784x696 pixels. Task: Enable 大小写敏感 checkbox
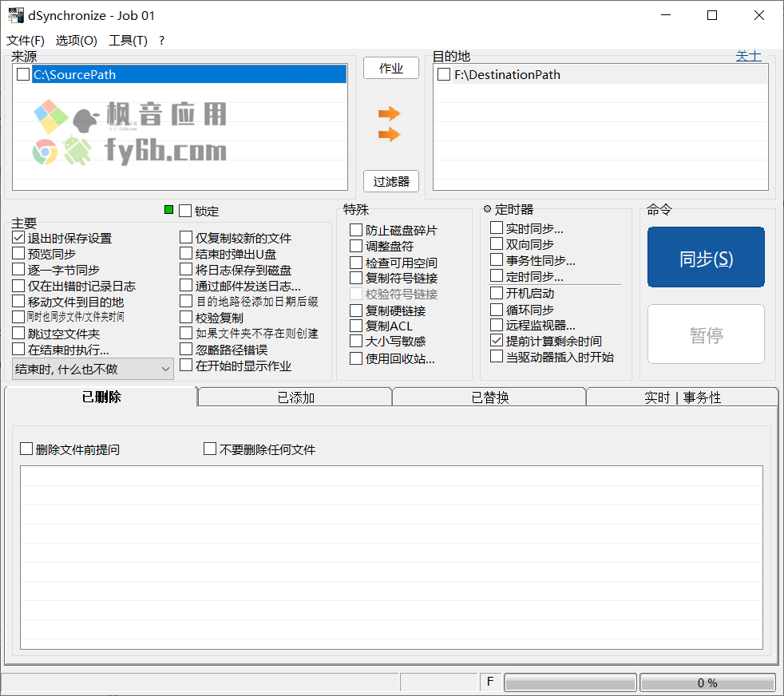click(x=356, y=341)
